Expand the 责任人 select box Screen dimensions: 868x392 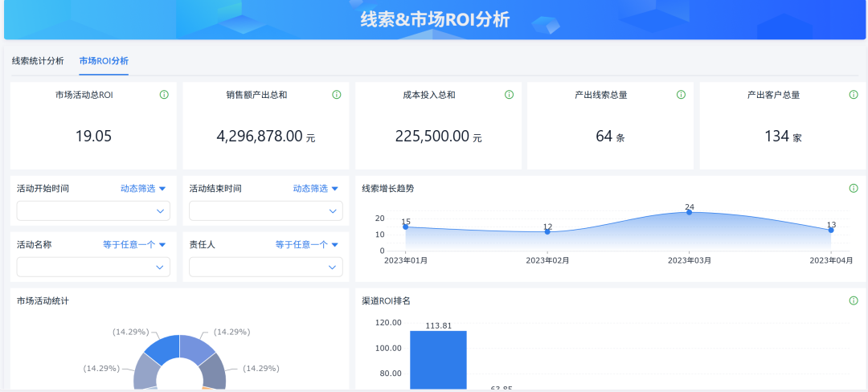click(266, 267)
